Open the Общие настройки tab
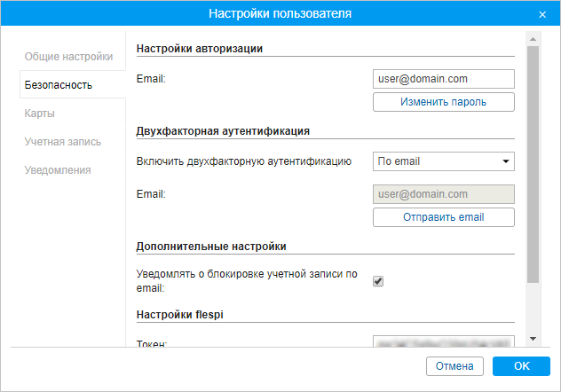561x392 pixels. coord(68,57)
